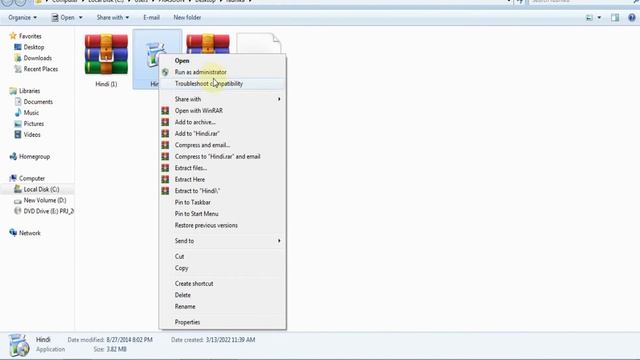Choose Pin to Taskbar

click(x=193, y=202)
